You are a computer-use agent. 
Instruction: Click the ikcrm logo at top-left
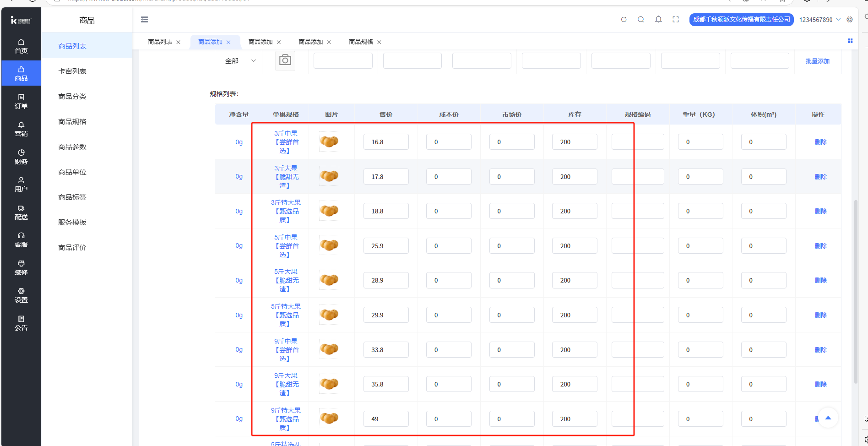21,20
